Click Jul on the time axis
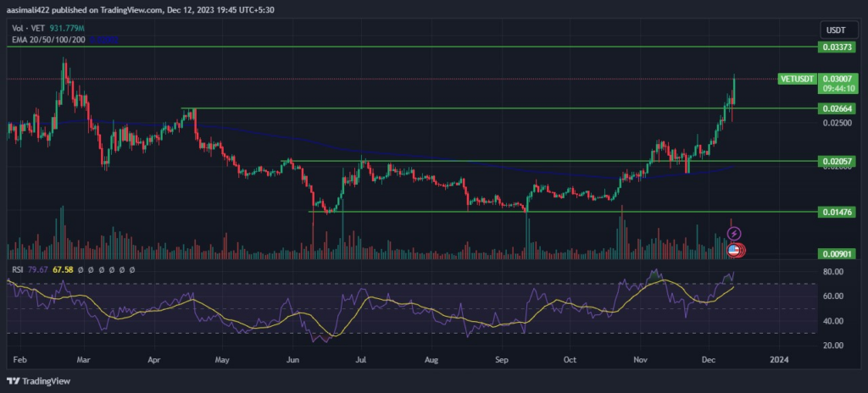The image size is (868, 393). pyautogui.click(x=361, y=359)
